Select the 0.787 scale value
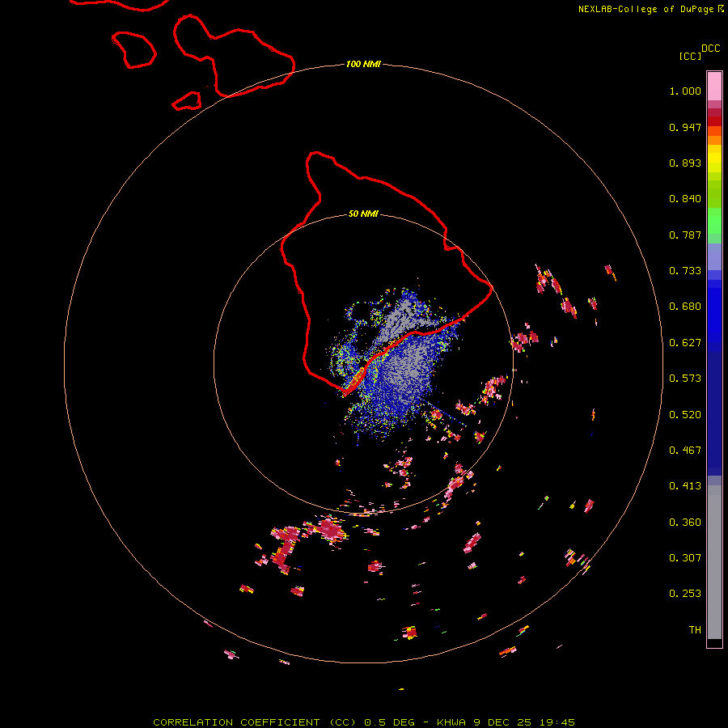This screenshot has height=728, width=728. click(x=685, y=235)
